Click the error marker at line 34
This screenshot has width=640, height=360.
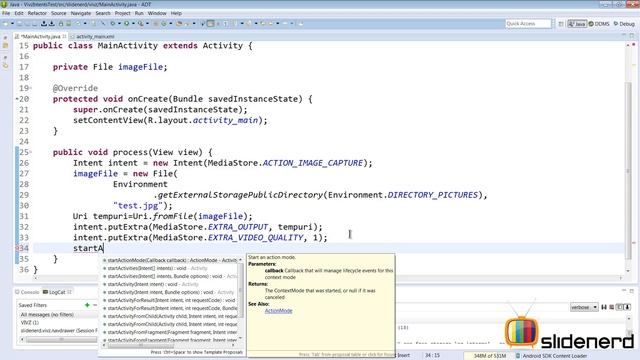[17, 248]
